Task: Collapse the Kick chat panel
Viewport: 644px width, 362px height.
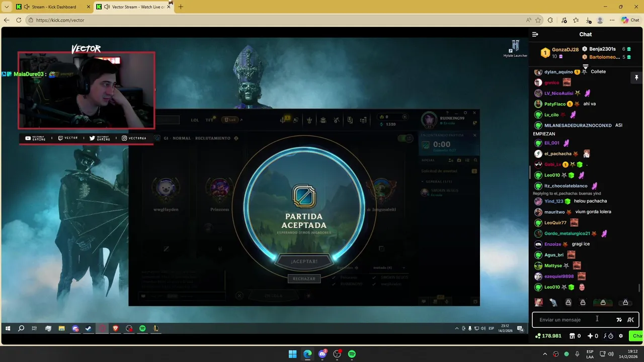Action: [535, 34]
